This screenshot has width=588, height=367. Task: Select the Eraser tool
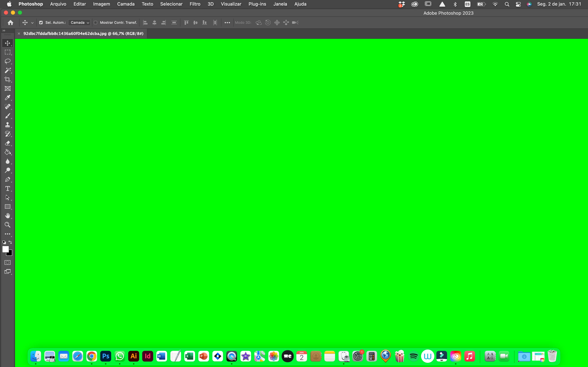point(8,143)
